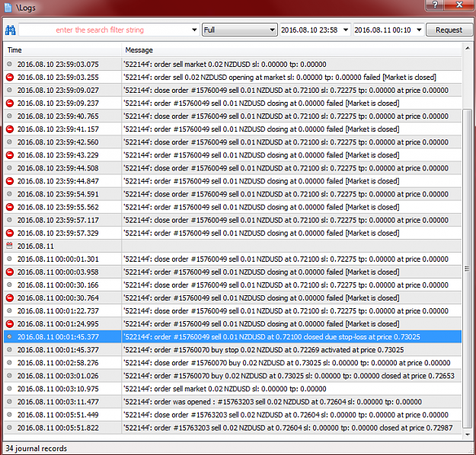The image size is (476, 455).
Task: Click the gray info icon at 00:03:11.477
Action: click(x=9, y=402)
